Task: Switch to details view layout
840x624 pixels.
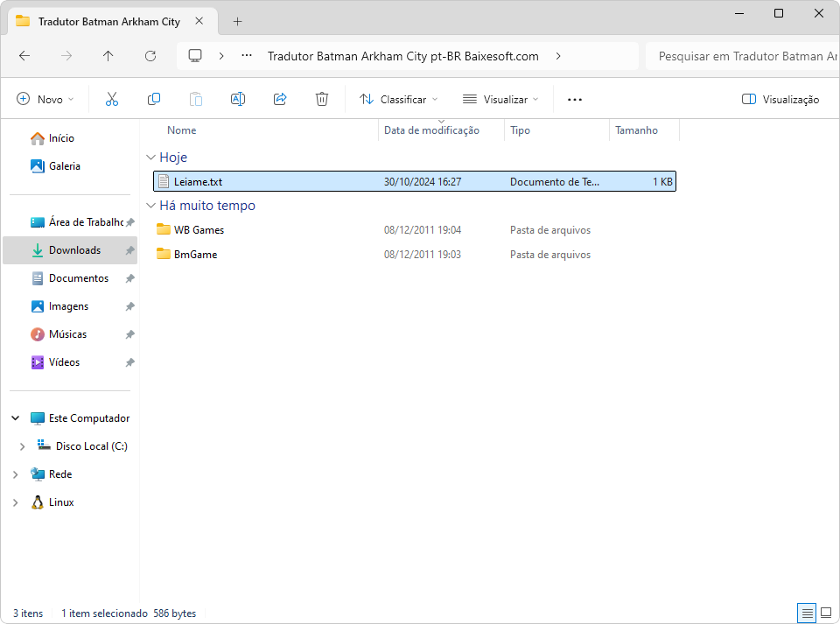Action: point(807,613)
